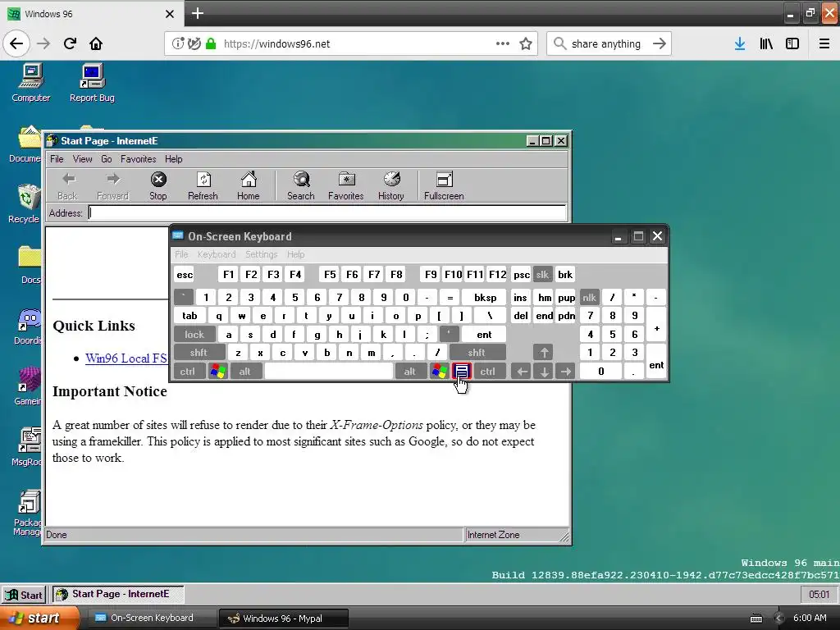840x630 pixels.
Task: Stop page loading in InternetE
Action: 158,185
